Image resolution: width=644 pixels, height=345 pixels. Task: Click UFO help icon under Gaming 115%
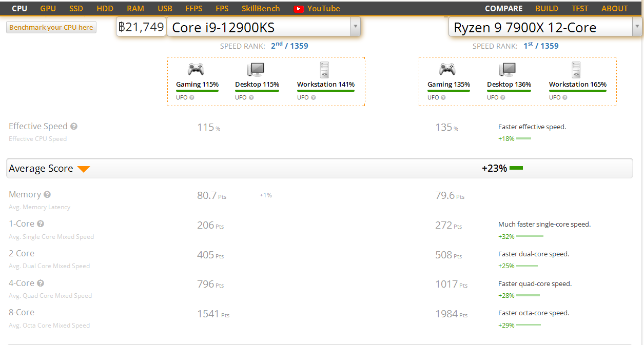pyautogui.click(x=192, y=97)
